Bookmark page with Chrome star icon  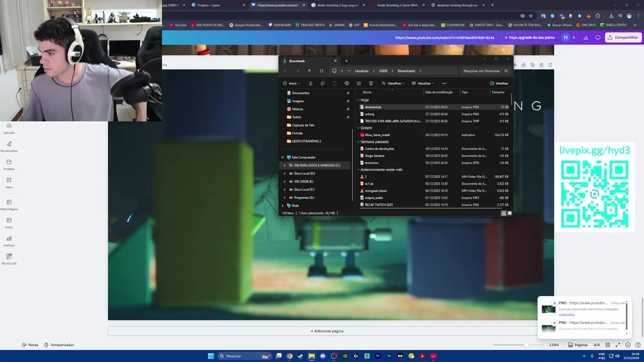click(x=531, y=16)
